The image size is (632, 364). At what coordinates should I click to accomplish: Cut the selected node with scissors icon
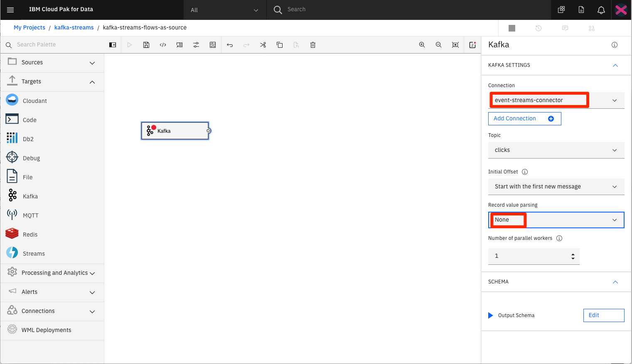click(x=263, y=45)
